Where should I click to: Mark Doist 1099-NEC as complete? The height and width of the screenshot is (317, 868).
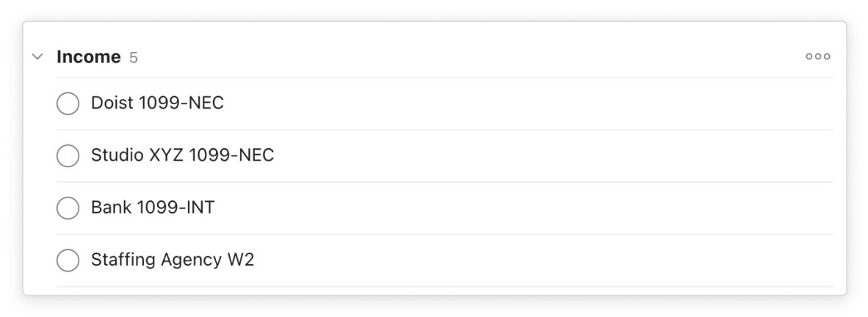click(68, 103)
